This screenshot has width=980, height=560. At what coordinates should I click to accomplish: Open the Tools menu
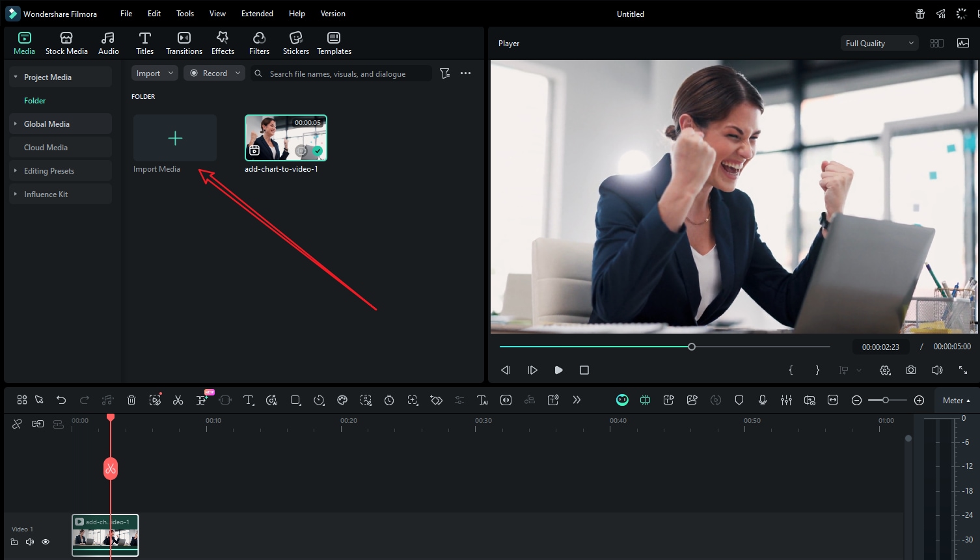tap(185, 14)
